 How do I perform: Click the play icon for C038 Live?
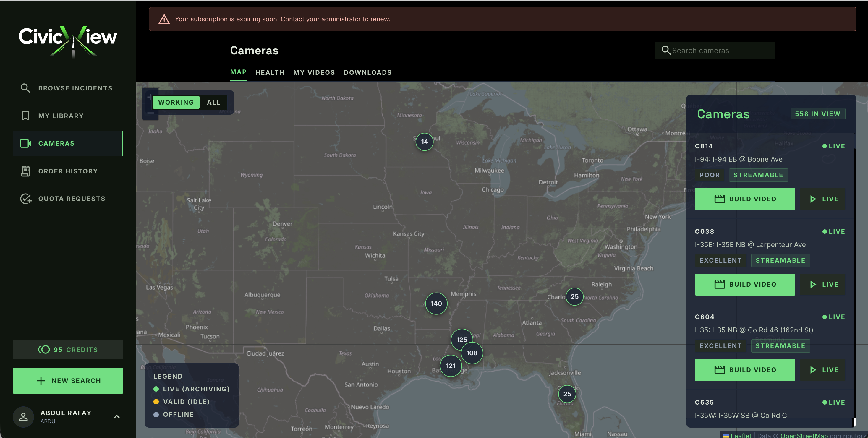pos(813,284)
